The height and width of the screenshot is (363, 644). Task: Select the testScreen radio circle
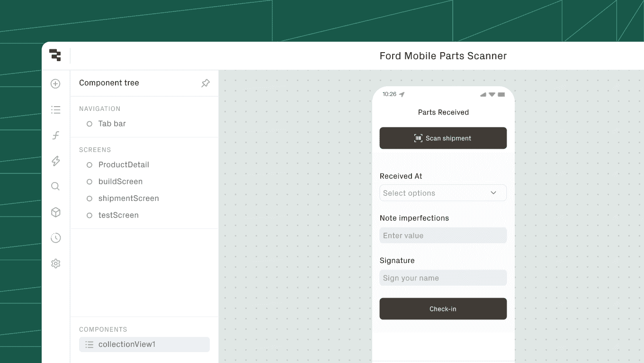(x=89, y=215)
